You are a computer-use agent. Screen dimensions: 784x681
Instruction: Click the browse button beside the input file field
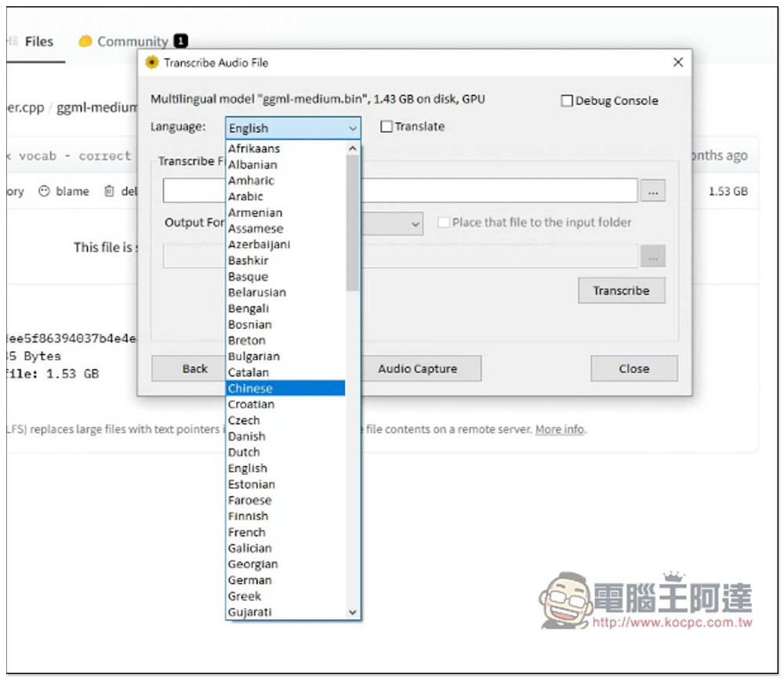click(652, 191)
